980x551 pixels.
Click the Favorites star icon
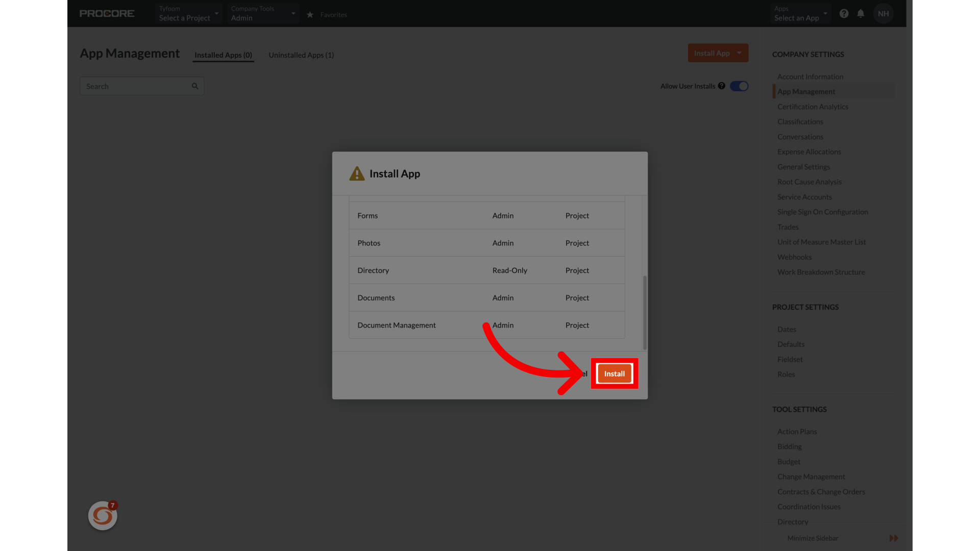coord(310,15)
